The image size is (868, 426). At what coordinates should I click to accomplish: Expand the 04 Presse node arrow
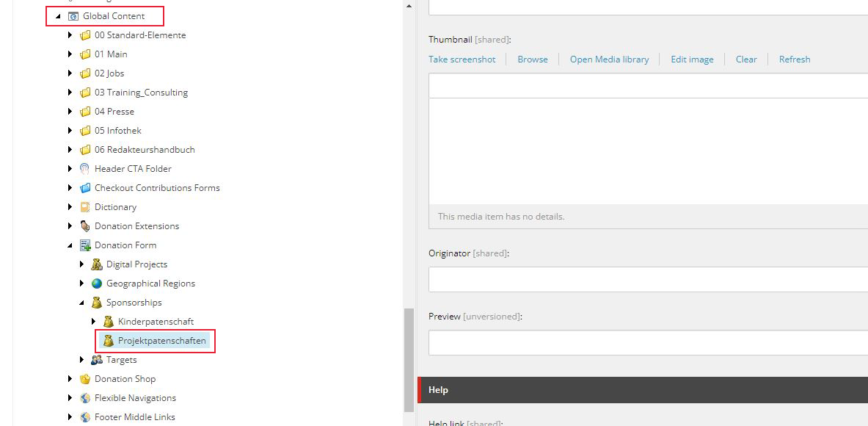[70, 112]
